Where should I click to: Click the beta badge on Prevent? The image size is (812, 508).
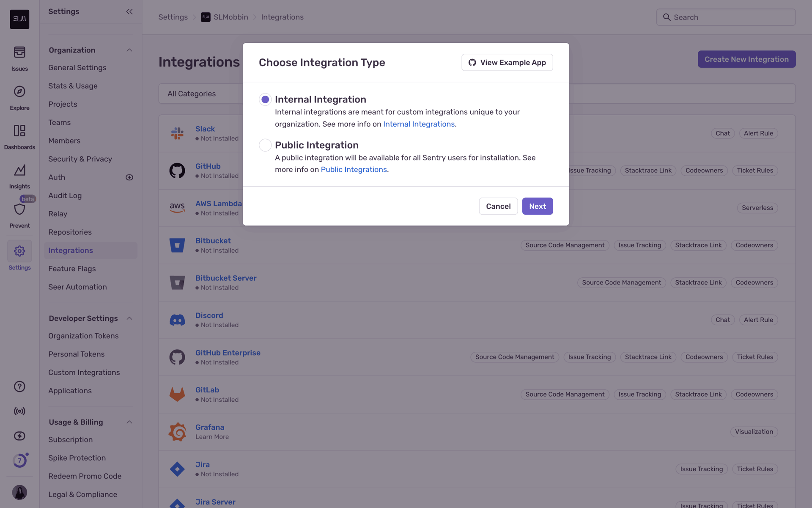tap(27, 199)
